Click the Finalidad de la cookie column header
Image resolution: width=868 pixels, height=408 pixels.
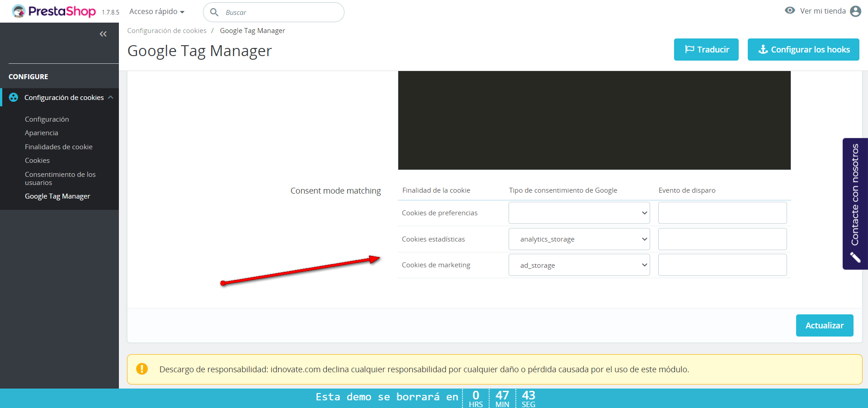(436, 190)
